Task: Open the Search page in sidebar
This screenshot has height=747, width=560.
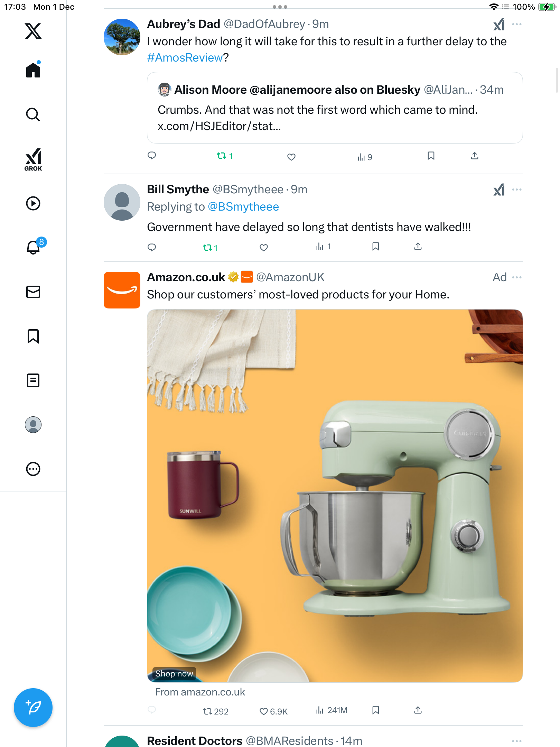Action: (33, 115)
